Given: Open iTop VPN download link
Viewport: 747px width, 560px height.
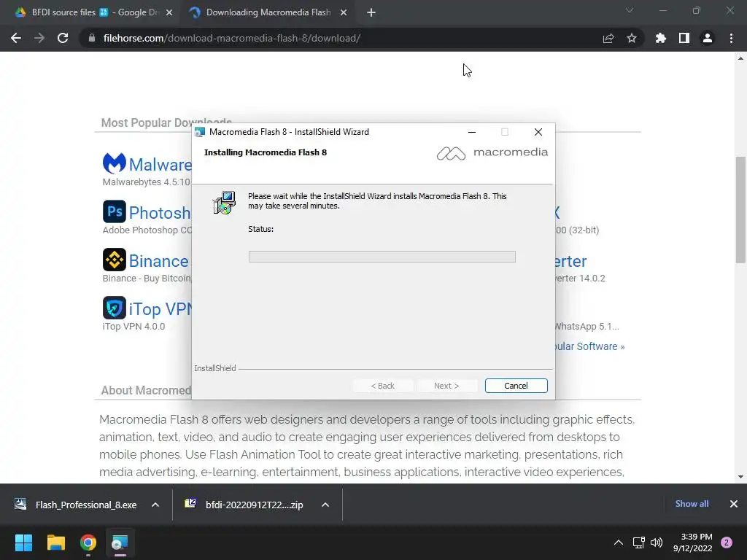Looking at the screenshot, I should coord(160,309).
